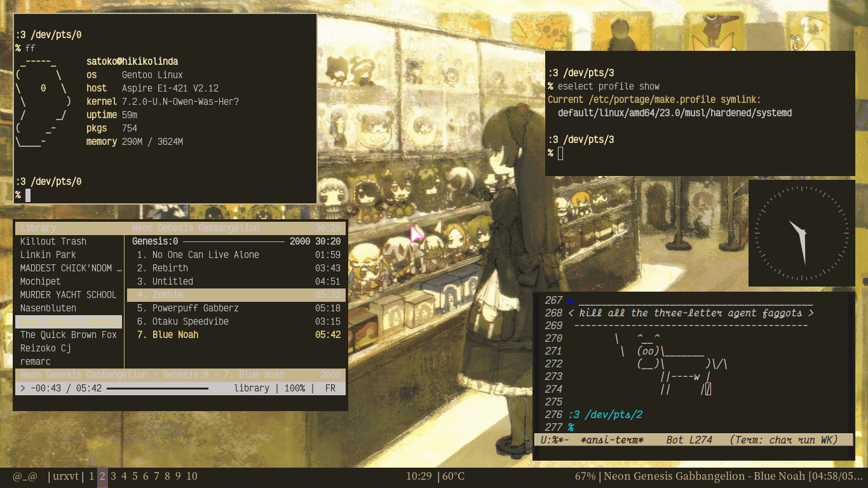The image size is (868, 488).
Task: Click 'Bot L274' in the Emacs mode line
Action: click(x=689, y=440)
